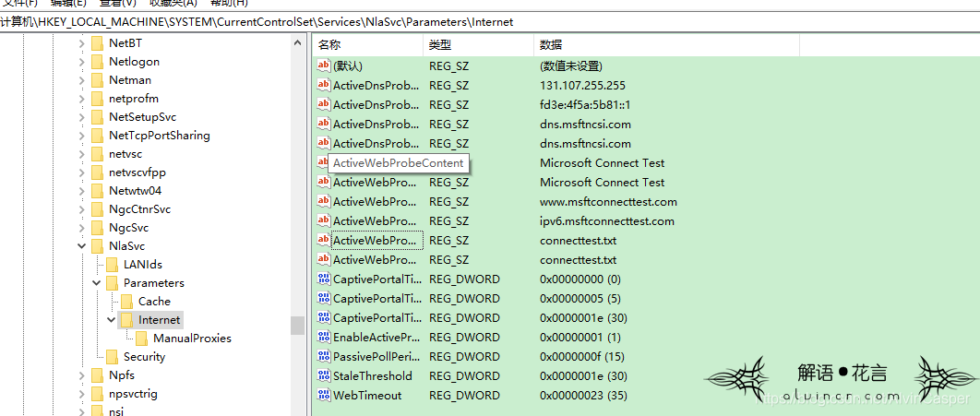
Task: Expand the NetSetupSvc key
Action: point(82,117)
